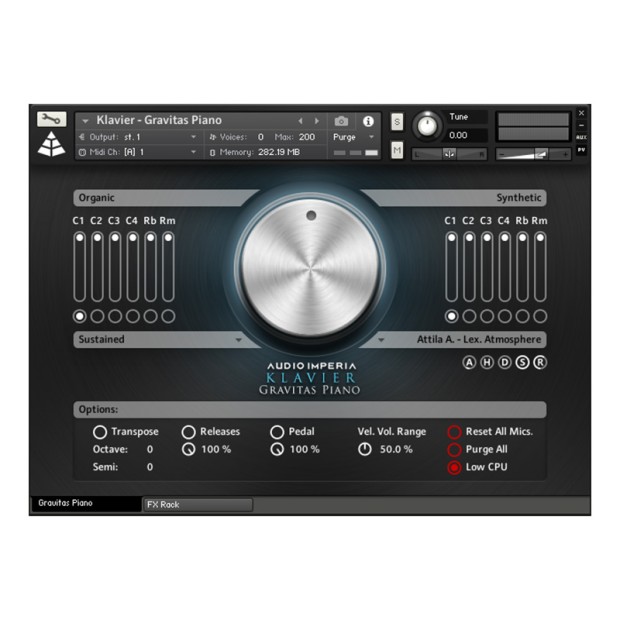Click the Organic C1 mic fader
Image resolution: width=620 pixels, height=620 pixels.
pyautogui.click(x=79, y=267)
